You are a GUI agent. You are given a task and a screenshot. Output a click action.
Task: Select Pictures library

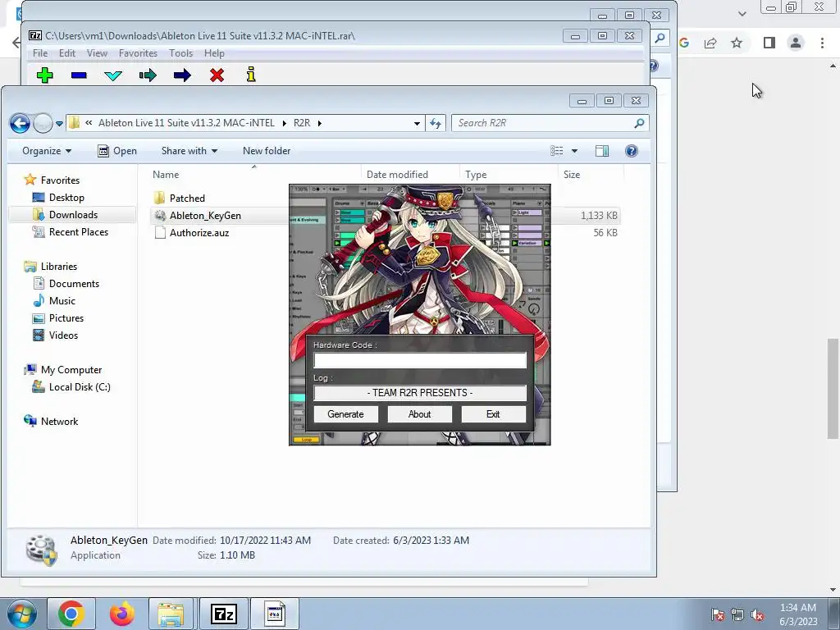click(66, 317)
